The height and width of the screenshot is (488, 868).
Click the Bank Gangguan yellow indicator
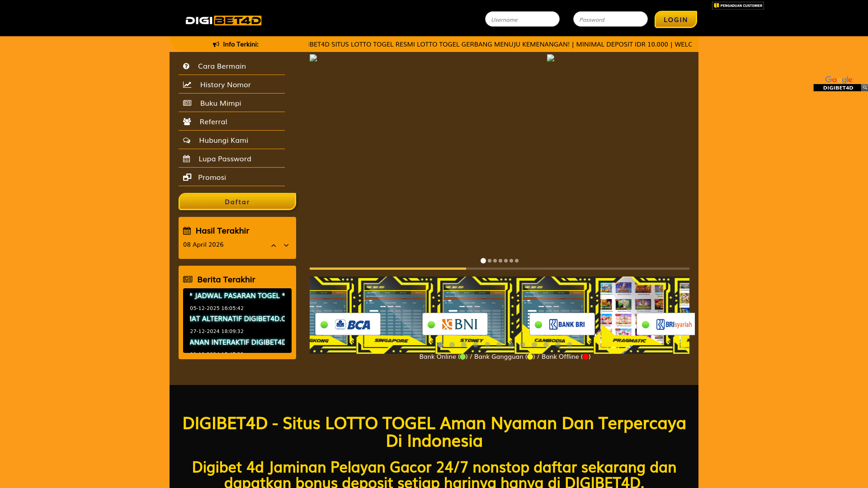(530, 357)
